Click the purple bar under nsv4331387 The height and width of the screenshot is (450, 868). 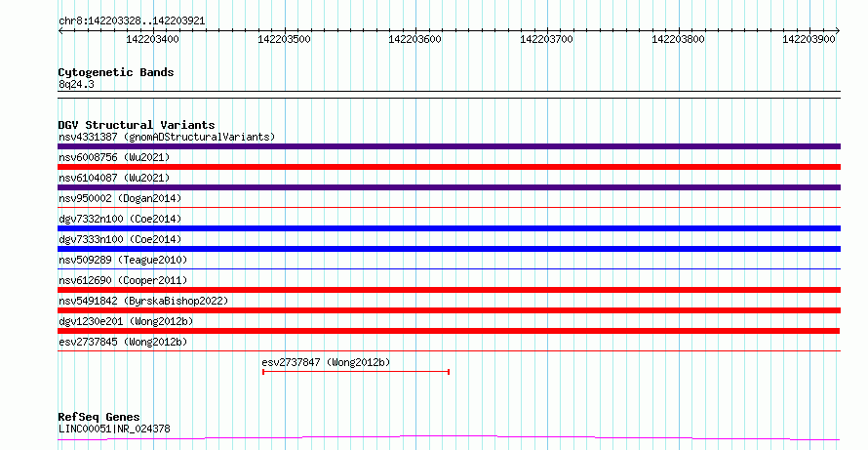pyautogui.click(x=449, y=146)
